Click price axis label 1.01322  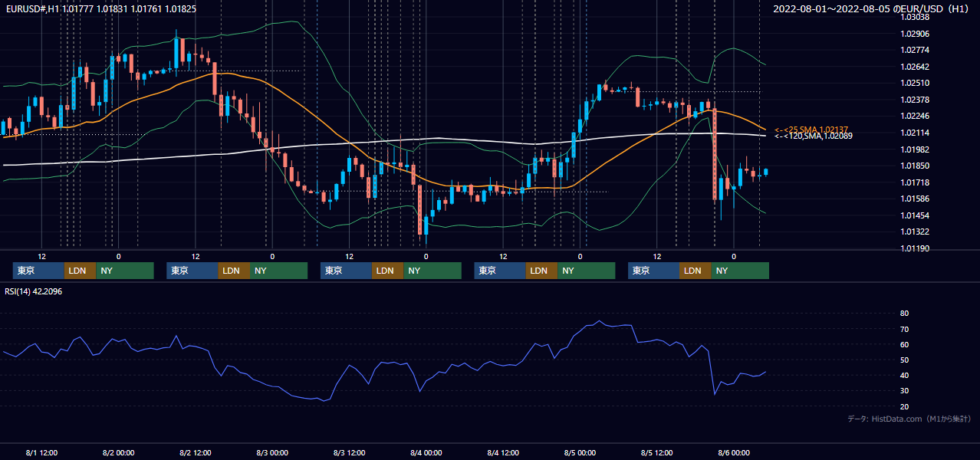click(914, 232)
